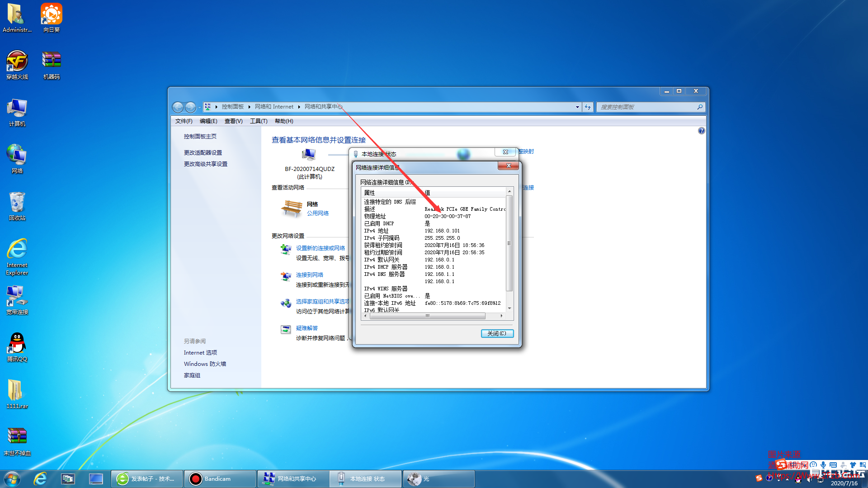The height and width of the screenshot is (488, 868).
Task: Click the 属性 column header
Action: [392, 193]
